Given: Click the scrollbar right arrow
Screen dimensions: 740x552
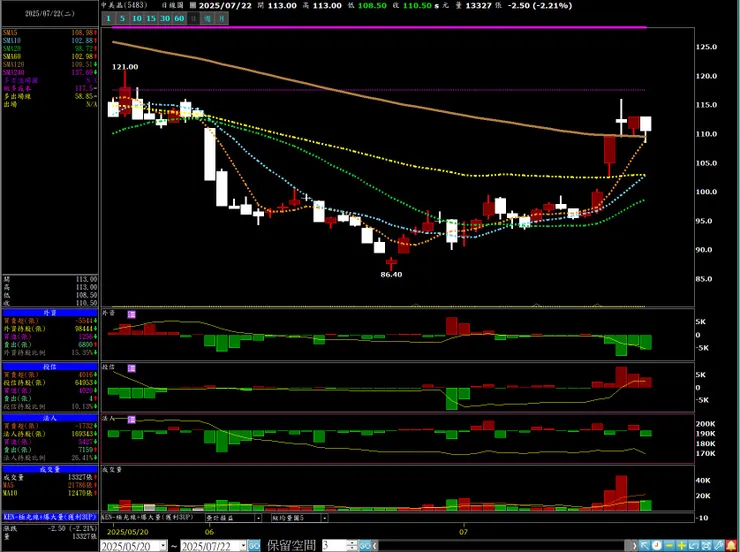Looking at the screenshot, I should 633,546.
